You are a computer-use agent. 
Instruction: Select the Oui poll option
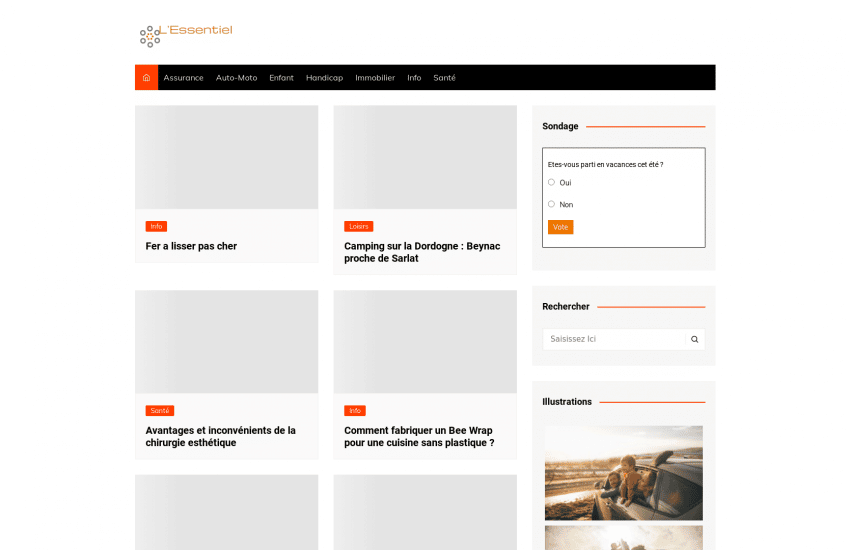551,182
